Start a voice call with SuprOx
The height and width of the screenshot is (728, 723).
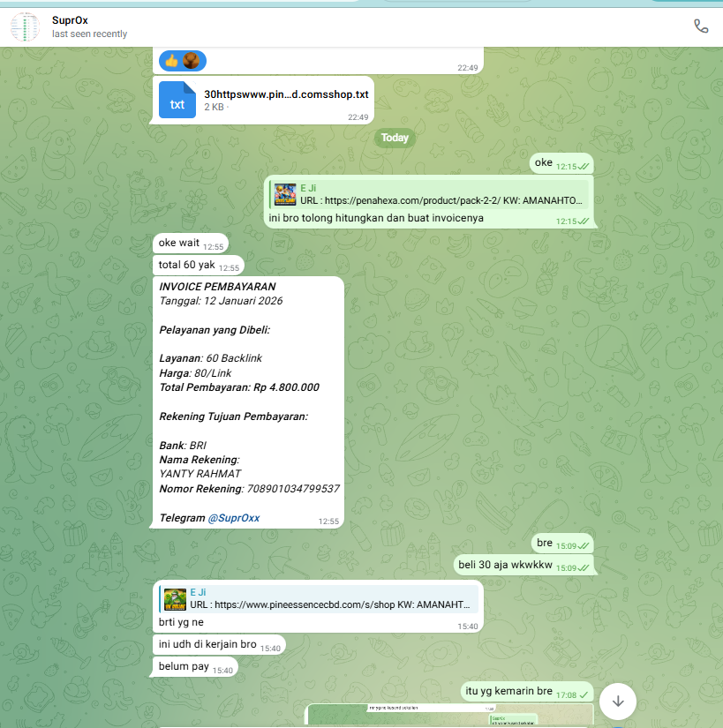701,26
